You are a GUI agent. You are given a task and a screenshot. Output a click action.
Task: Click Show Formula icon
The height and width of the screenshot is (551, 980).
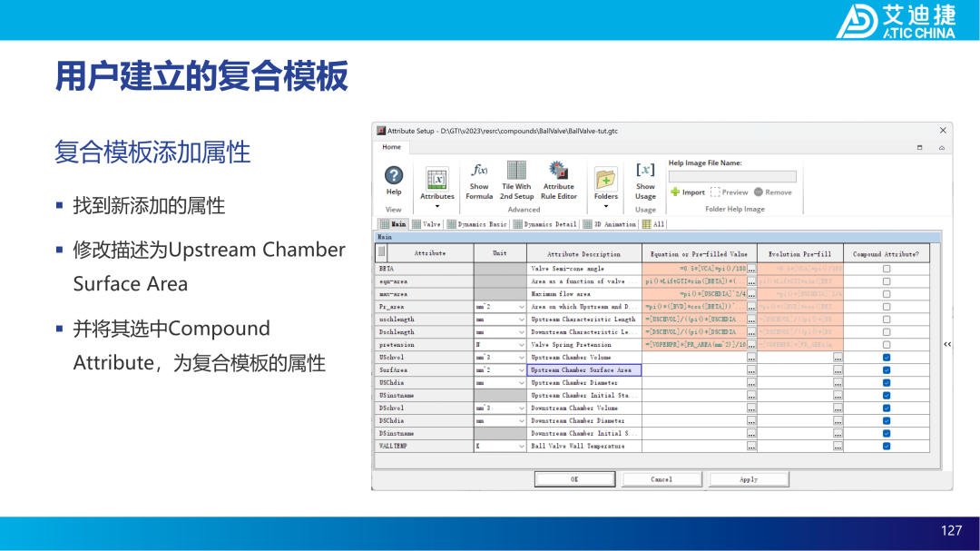pyautogui.click(x=479, y=170)
